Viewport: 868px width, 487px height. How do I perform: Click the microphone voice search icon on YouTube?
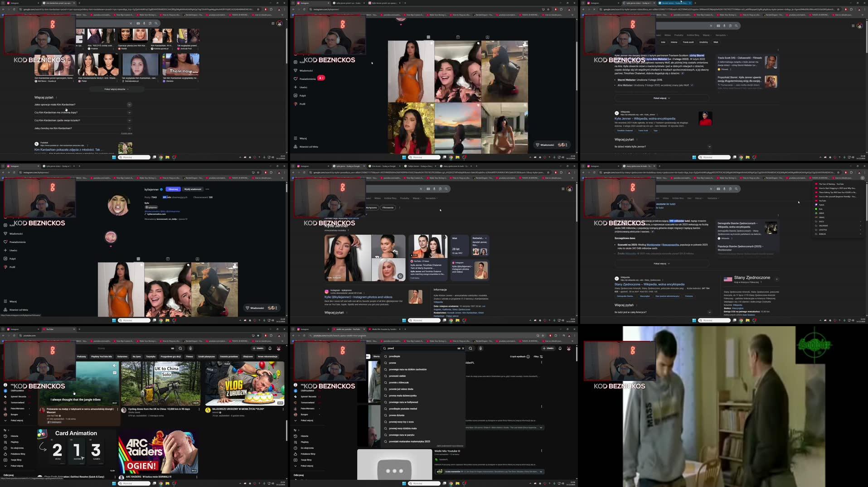coord(190,348)
